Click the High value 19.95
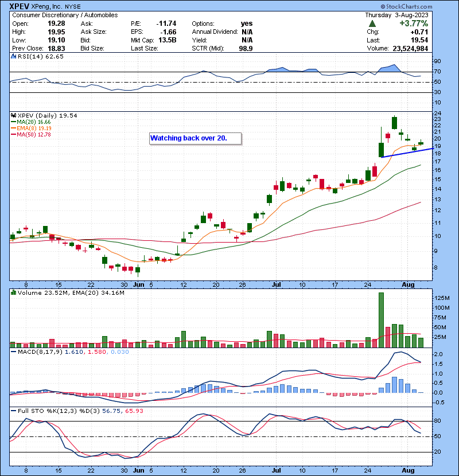This screenshot has height=476, width=459. pos(56,32)
